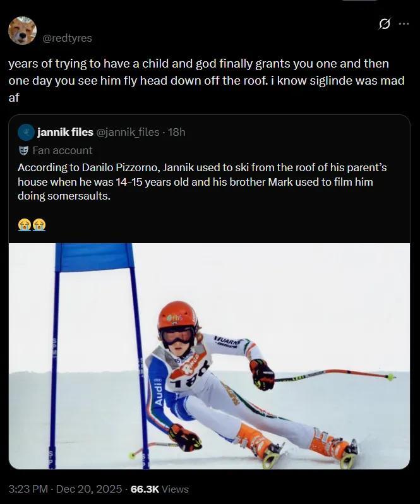
Task: Click the Audi logo on the skier's bib
Action: click(158, 392)
